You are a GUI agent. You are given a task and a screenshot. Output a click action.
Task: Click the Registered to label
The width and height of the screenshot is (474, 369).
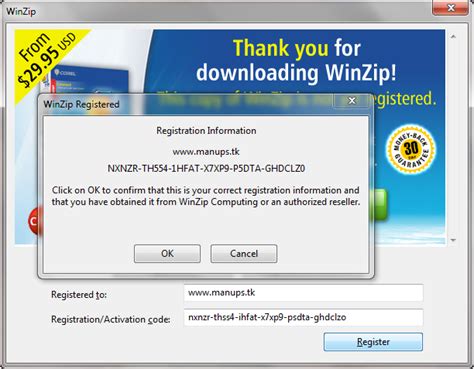pos(79,295)
